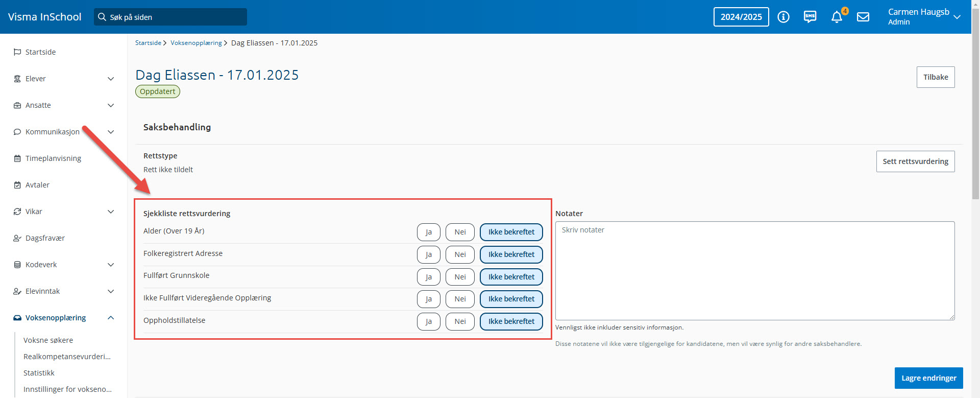Click into the Notater text area
Image resolution: width=980 pixels, height=398 pixels.
[x=754, y=271]
